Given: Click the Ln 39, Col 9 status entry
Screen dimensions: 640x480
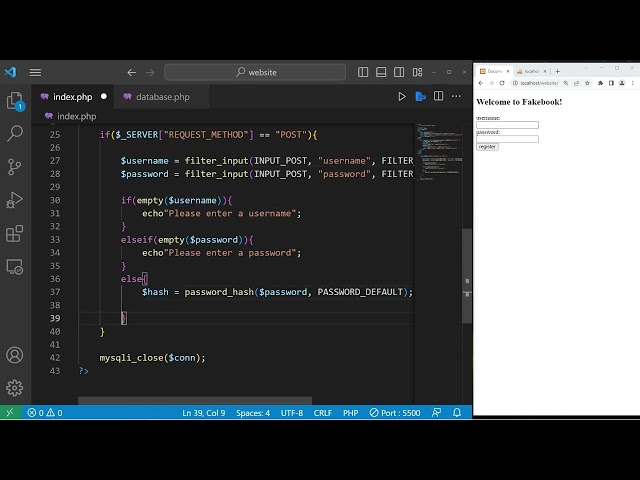Looking at the screenshot, I should tap(204, 413).
